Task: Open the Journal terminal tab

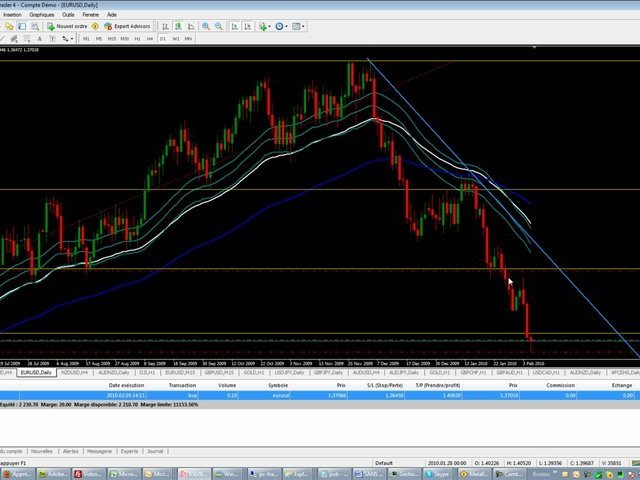Action: (x=155, y=451)
